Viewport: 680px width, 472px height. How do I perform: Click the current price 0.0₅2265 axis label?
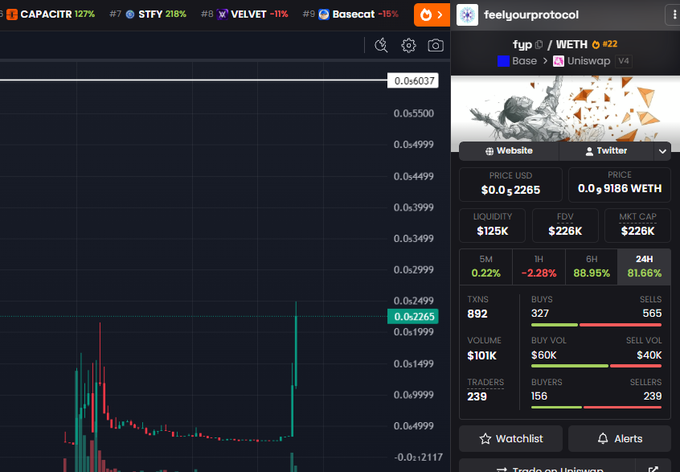point(413,317)
